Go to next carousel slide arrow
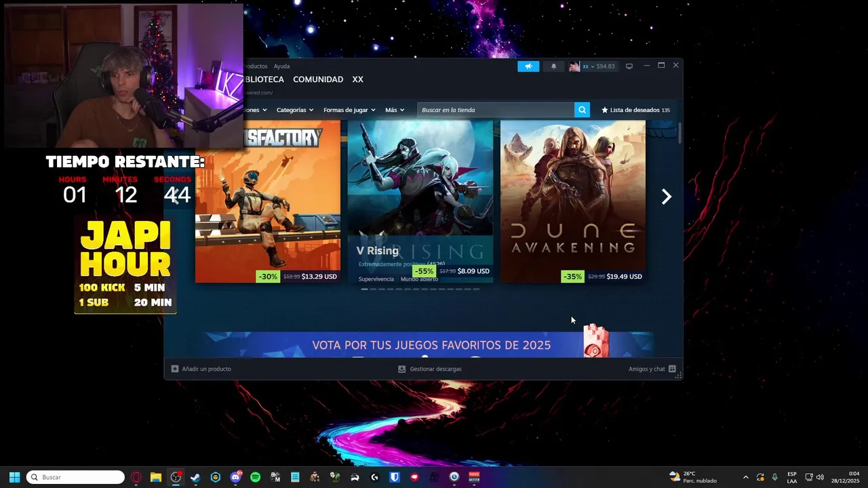This screenshot has width=868, height=488. [667, 197]
